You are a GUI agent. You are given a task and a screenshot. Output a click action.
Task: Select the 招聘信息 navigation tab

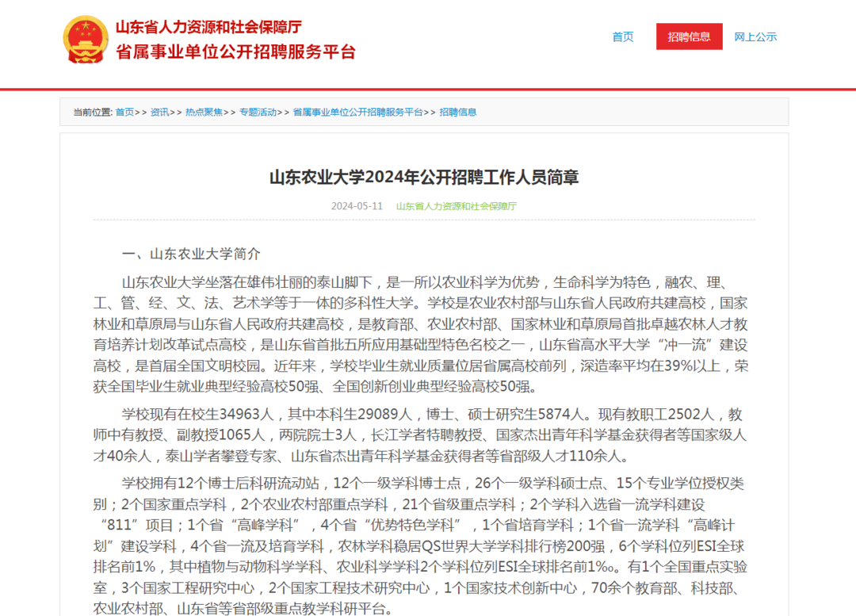[689, 36]
